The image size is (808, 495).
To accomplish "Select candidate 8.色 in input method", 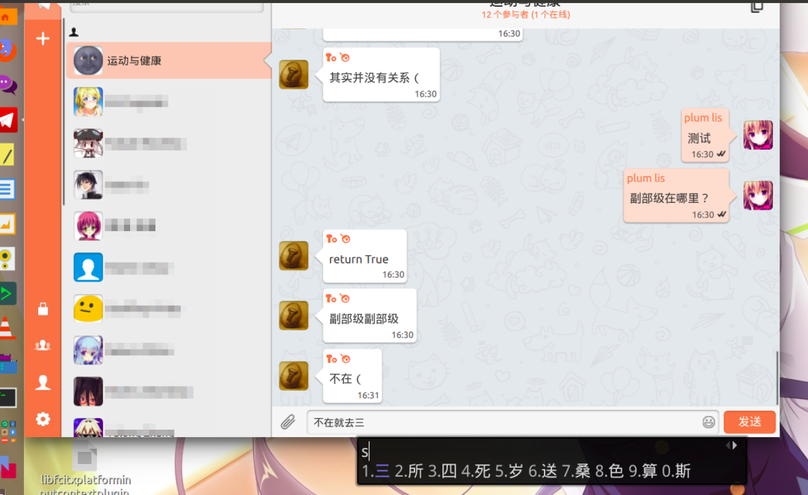I will coord(609,471).
